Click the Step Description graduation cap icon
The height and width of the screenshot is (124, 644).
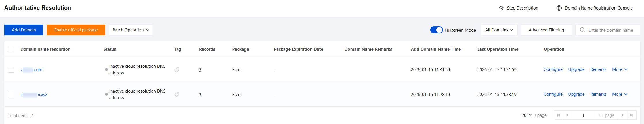click(x=501, y=8)
